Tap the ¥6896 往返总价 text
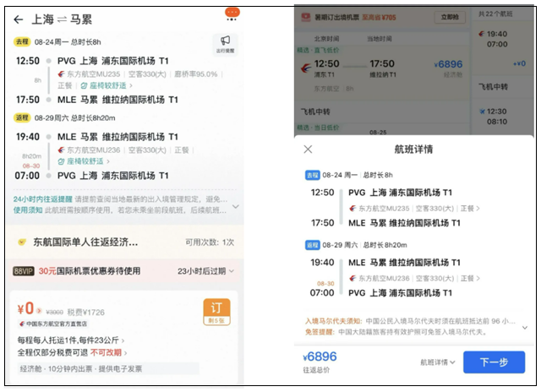 pyautogui.click(x=320, y=362)
